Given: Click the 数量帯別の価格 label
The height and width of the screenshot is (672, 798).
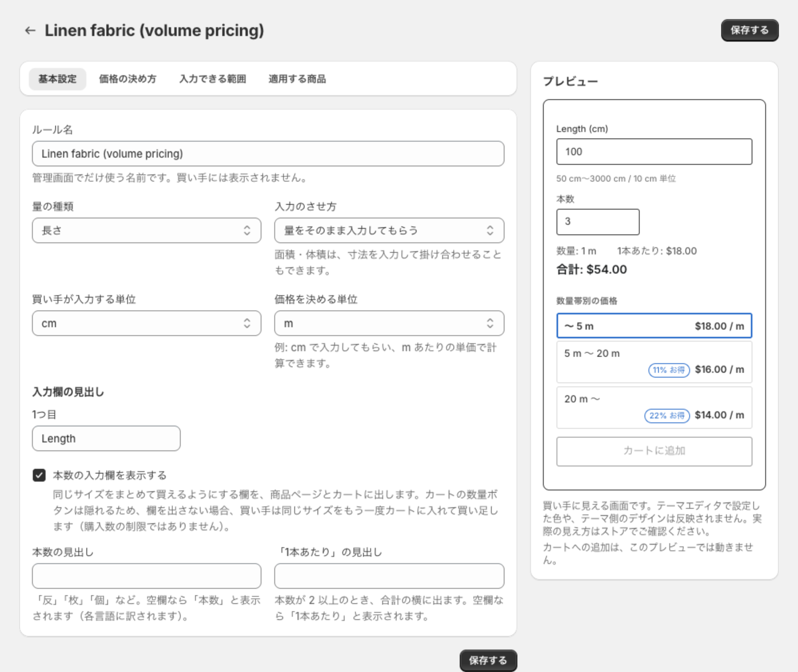Looking at the screenshot, I should [x=587, y=301].
